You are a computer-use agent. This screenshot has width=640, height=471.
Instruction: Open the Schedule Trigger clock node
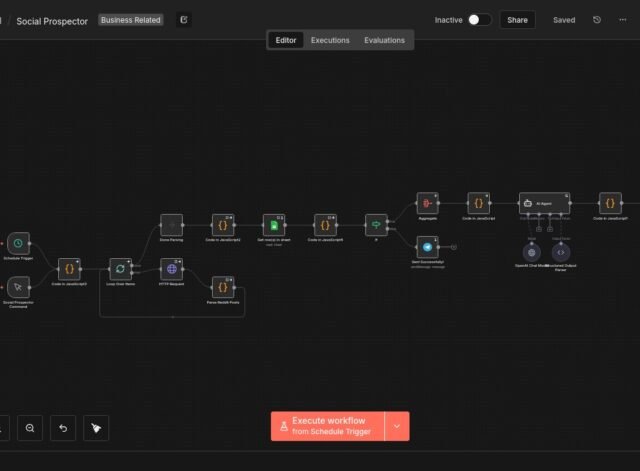pos(18,243)
